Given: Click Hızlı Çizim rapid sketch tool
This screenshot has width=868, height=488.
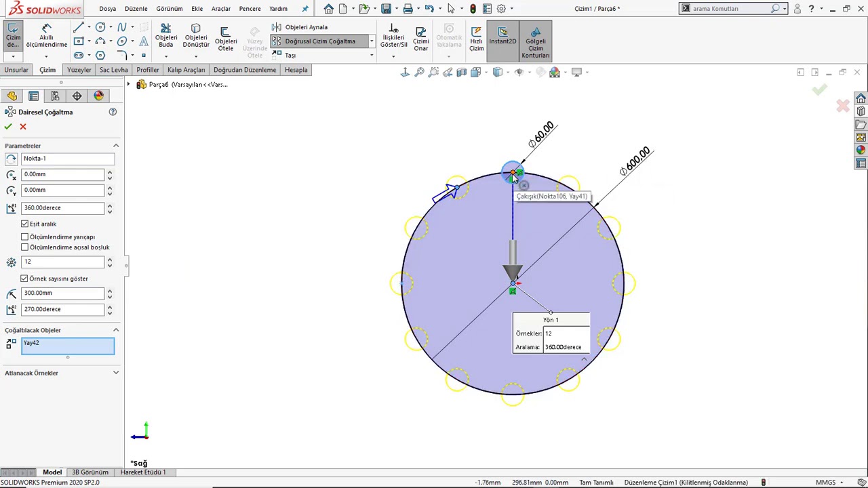Looking at the screenshot, I should pyautogui.click(x=476, y=39).
